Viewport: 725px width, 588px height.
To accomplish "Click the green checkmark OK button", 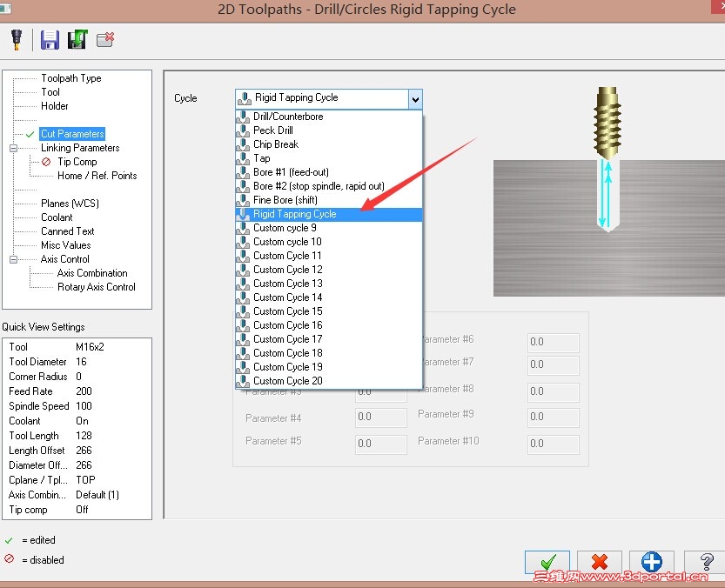I will (x=547, y=562).
